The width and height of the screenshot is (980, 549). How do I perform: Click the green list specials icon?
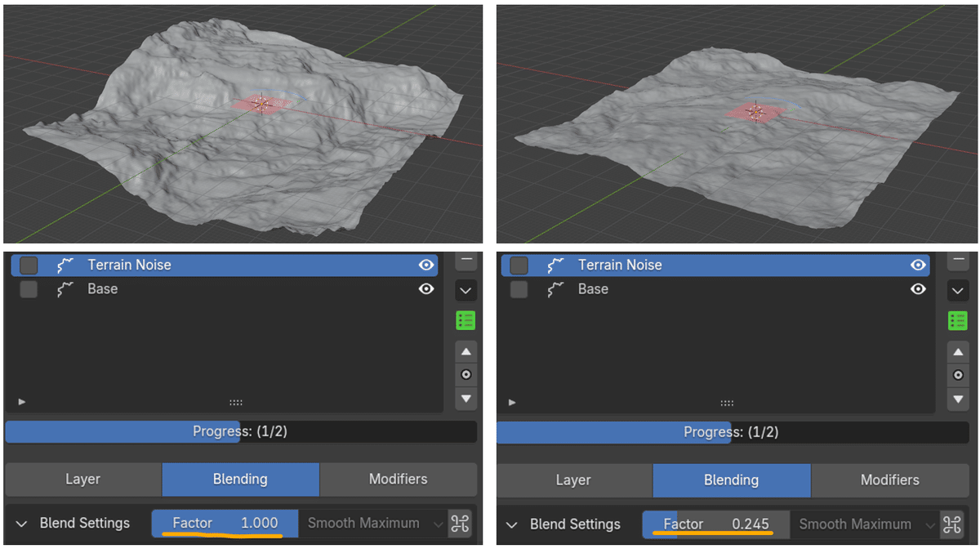(x=465, y=319)
